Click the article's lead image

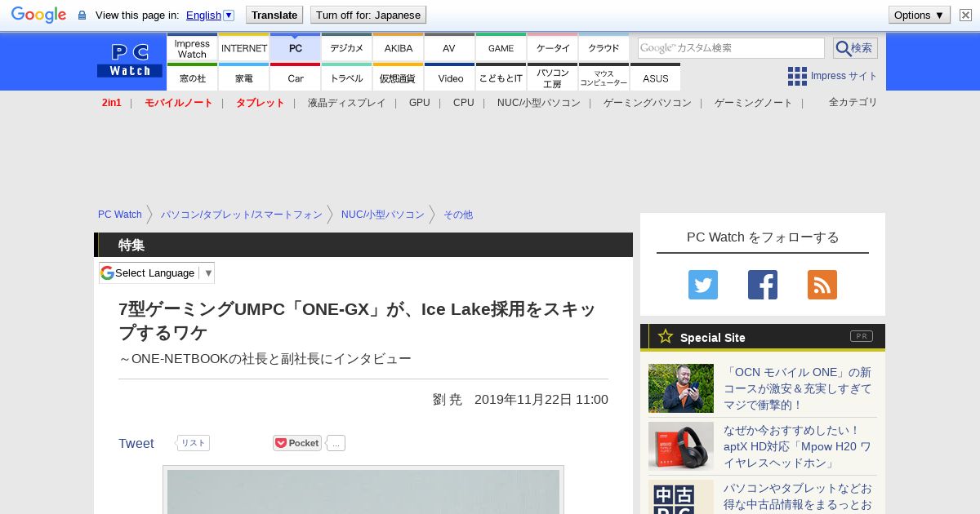pos(363,490)
